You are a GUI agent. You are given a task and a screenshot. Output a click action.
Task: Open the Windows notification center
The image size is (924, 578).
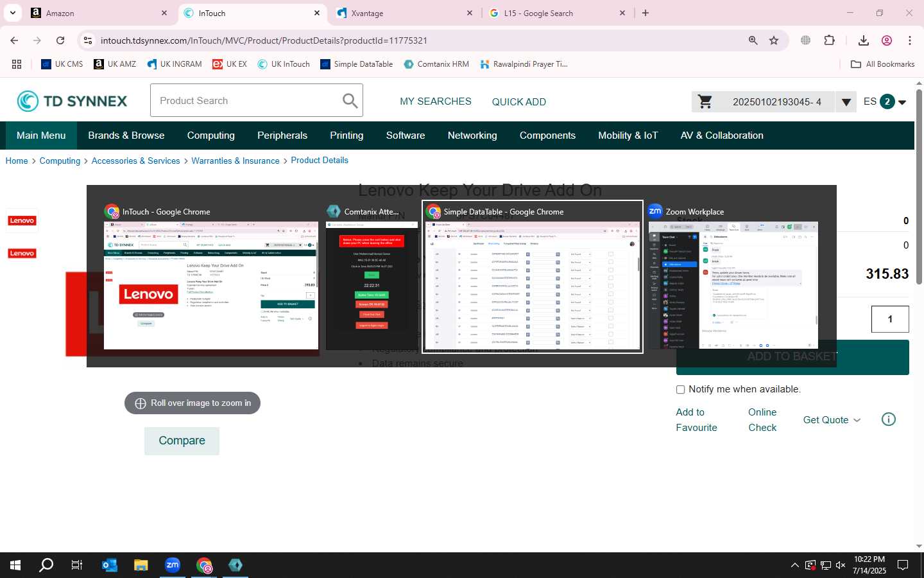[x=903, y=565]
